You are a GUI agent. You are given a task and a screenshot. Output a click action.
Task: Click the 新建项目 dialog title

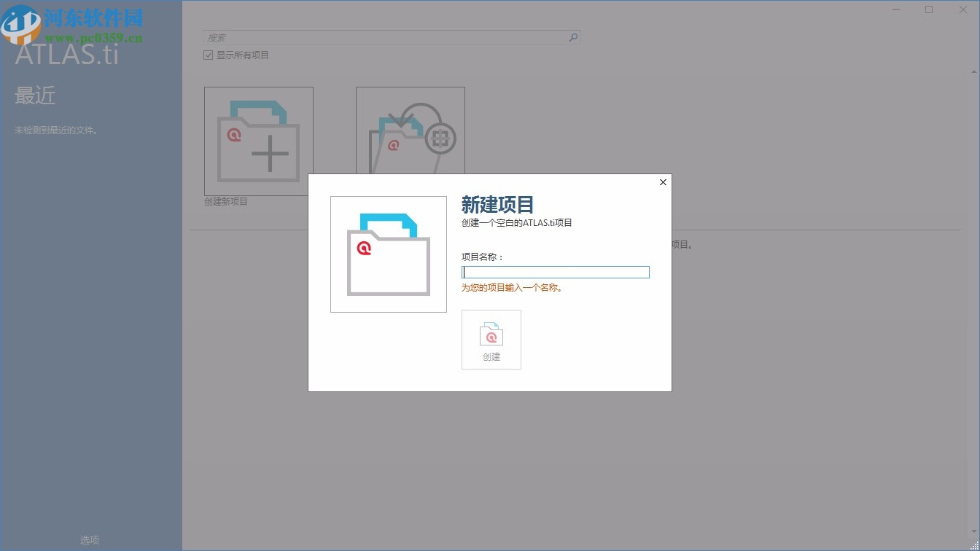click(x=498, y=205)
